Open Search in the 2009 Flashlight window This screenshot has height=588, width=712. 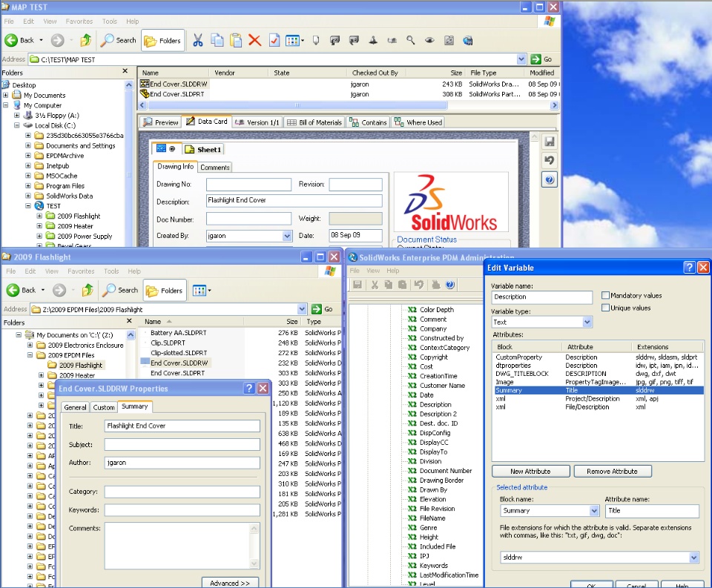[x=120, y=290]
